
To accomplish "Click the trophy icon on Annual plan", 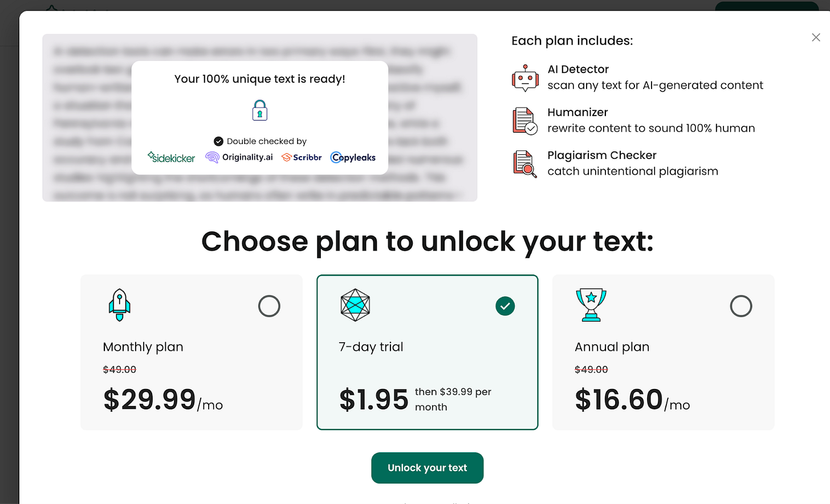I will click(x=591, y=305).
